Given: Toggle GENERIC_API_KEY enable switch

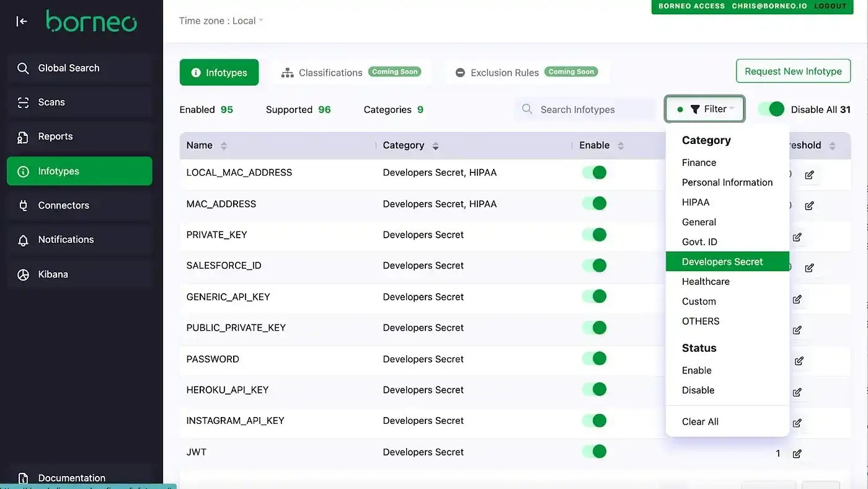Looking at the screenshot, I should [x=594, y=297].
